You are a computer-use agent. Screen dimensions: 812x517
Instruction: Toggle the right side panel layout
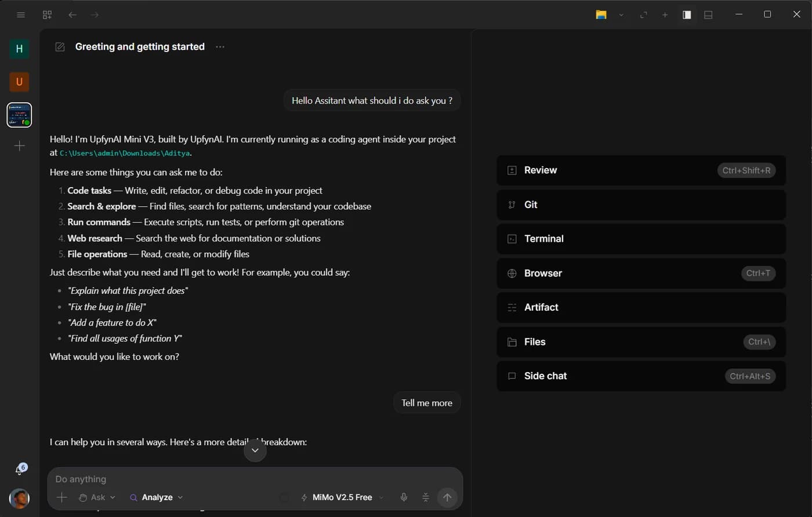[x=687, y=14]
